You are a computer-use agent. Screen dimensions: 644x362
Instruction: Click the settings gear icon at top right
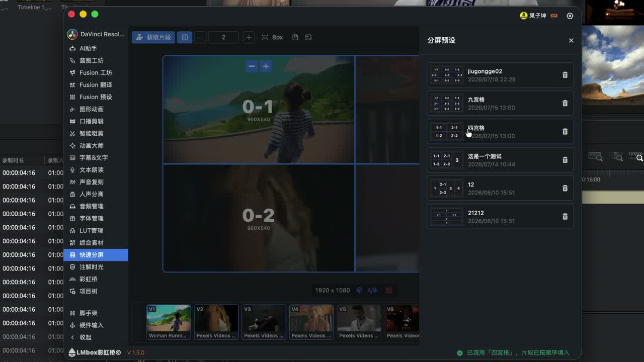pos(570,16)
